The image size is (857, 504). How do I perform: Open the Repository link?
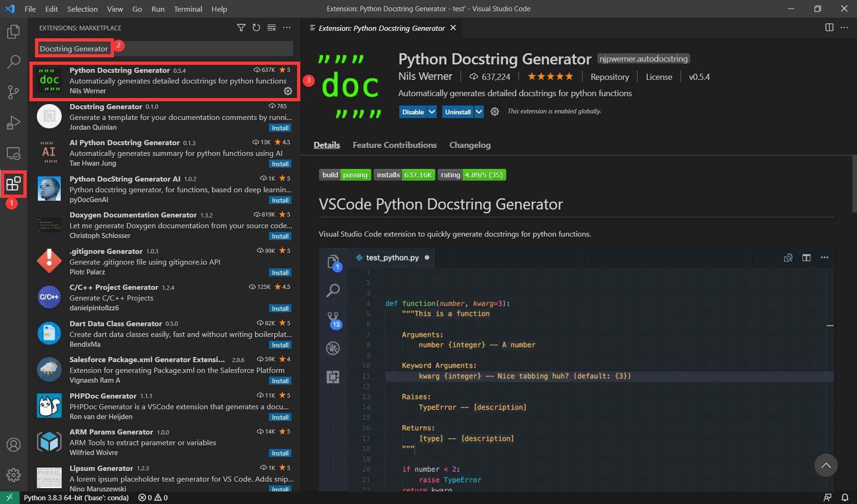pyautogui.click(x=609, y=77)
